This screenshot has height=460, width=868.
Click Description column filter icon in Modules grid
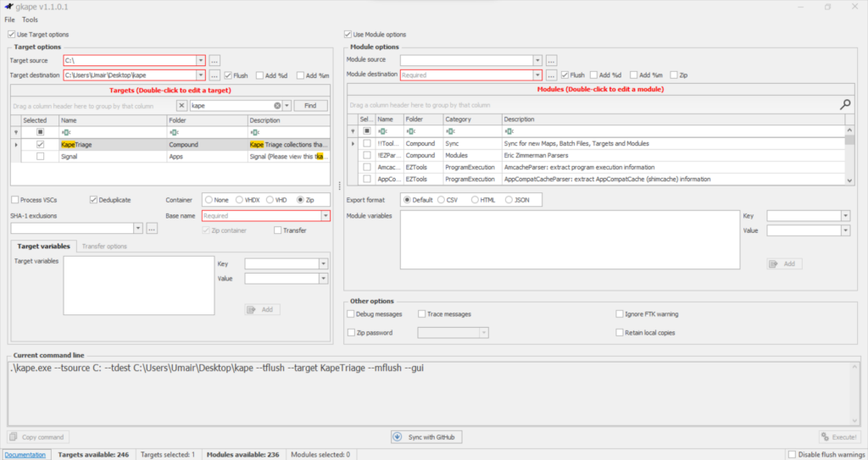pyautogui.click(x=509, y=131)
